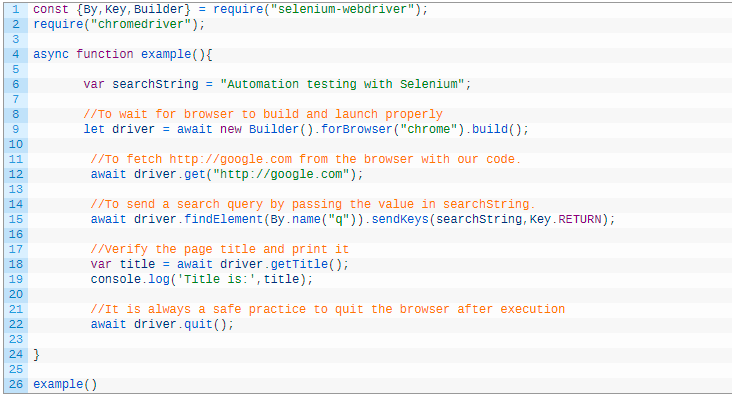Click line number 26 in the gutter

pyautogui.click(x=16, y=384)
